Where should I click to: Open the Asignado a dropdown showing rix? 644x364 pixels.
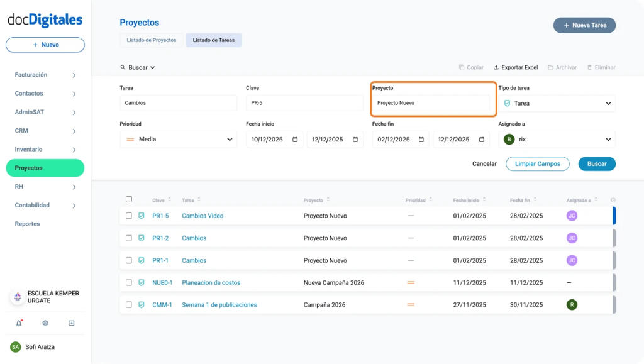[x=557, y=139]
